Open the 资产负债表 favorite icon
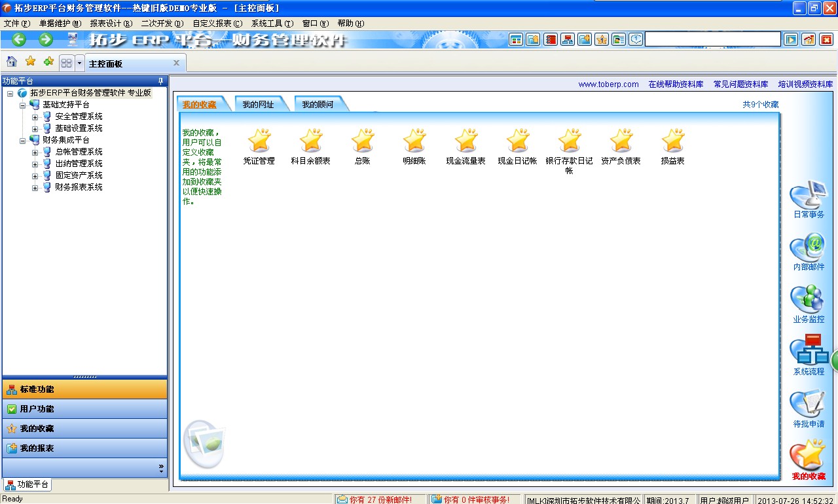 coord(621,141)
